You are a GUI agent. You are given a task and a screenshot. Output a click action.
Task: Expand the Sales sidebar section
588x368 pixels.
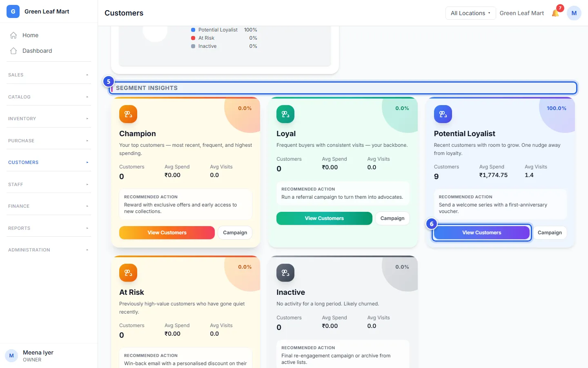pos(49,75)
